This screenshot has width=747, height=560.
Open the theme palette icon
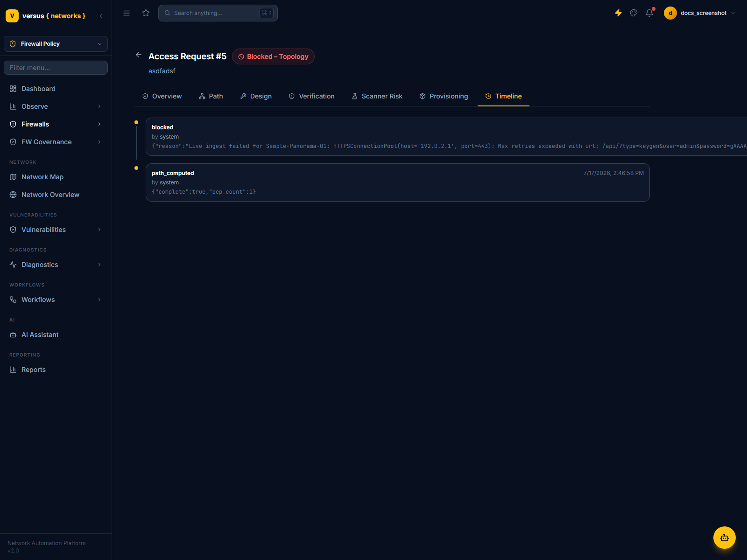tap(634, 13)
